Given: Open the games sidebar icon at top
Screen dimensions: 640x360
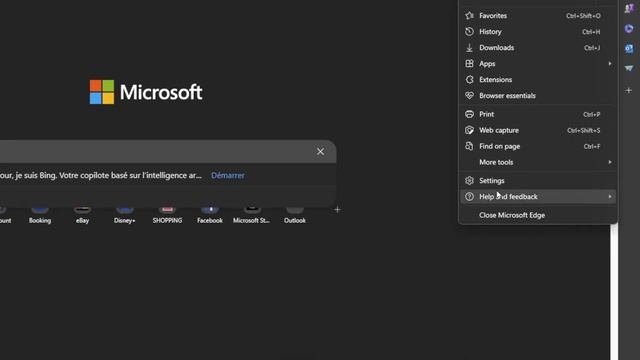Looking at the screenshot, I should pyautogui.click(x=629, y=9).
